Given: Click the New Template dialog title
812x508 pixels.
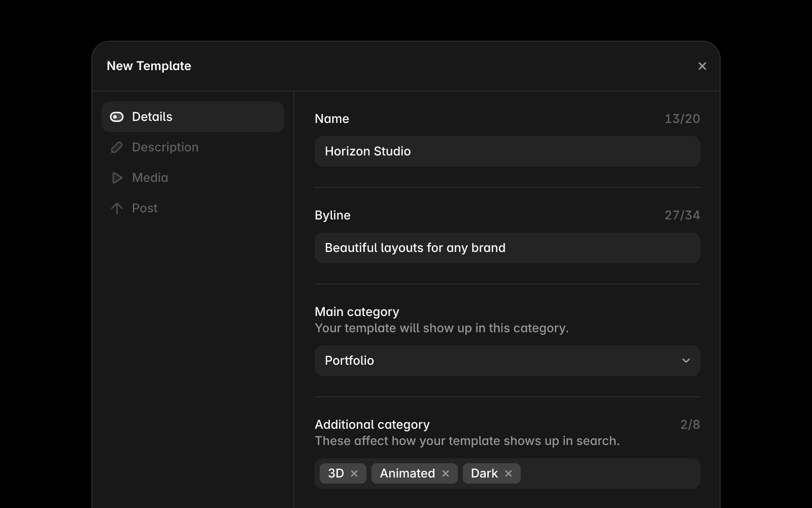Looking at the screenshot, I should click(149, 66).
